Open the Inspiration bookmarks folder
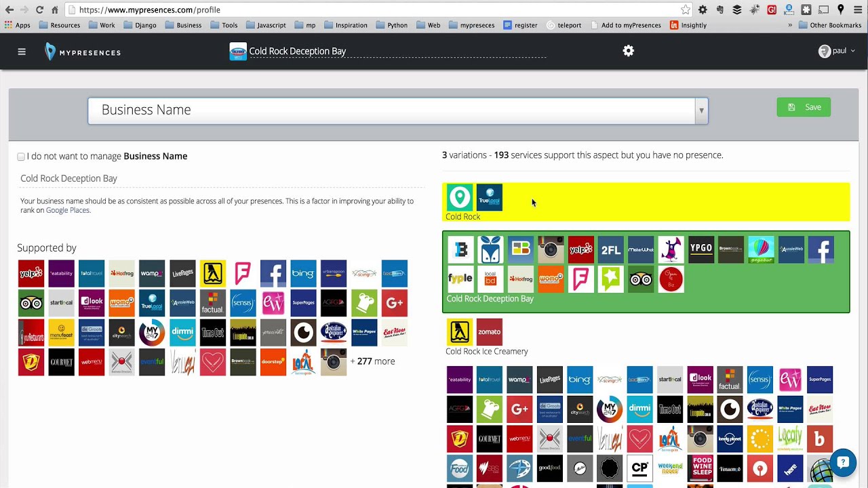 click(345, 25)
